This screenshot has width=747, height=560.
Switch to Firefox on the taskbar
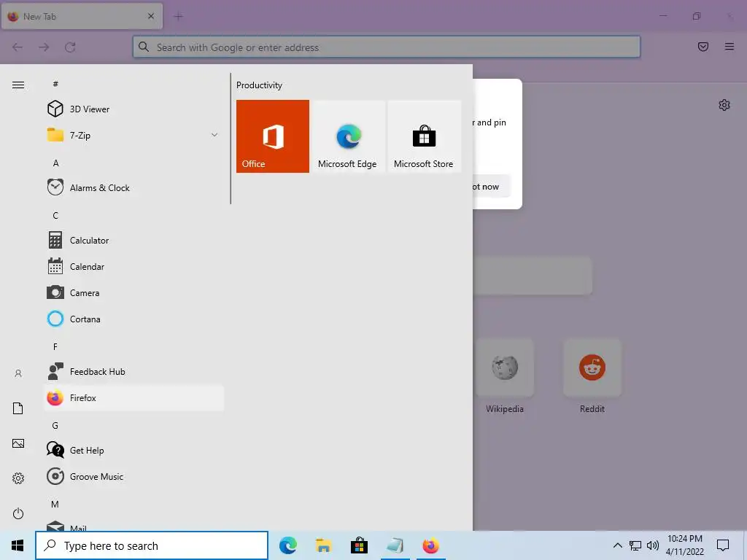(430, 545)
